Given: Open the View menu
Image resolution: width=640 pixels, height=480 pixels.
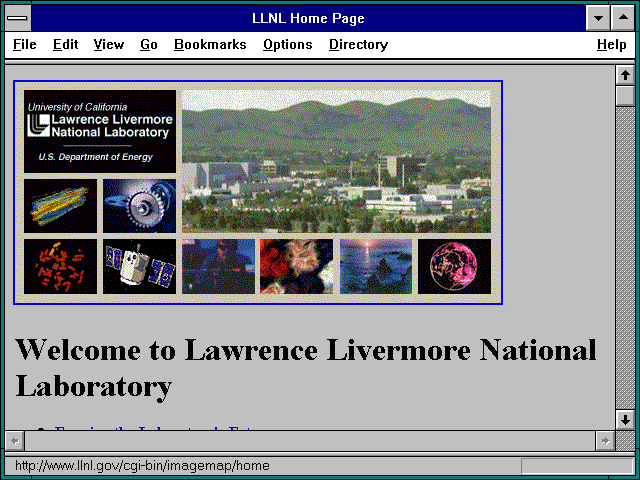Looking at the screenshot, I should click(109, 44).
